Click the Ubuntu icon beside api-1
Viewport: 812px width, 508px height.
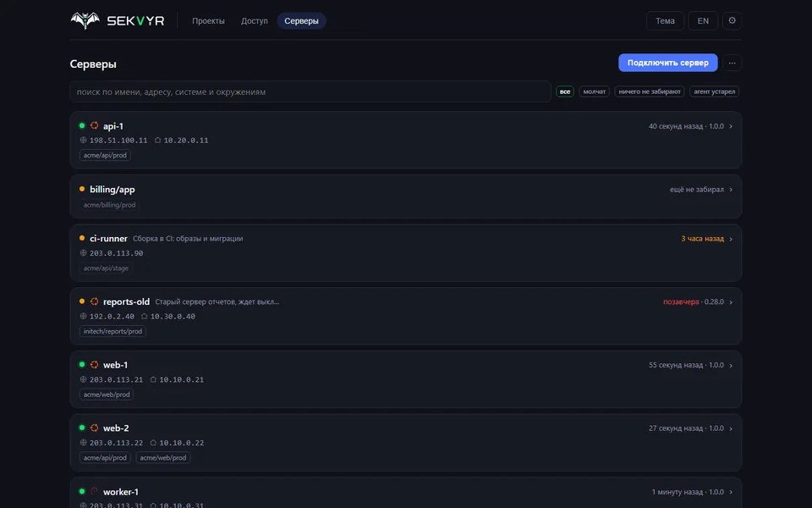coord(94,125)
